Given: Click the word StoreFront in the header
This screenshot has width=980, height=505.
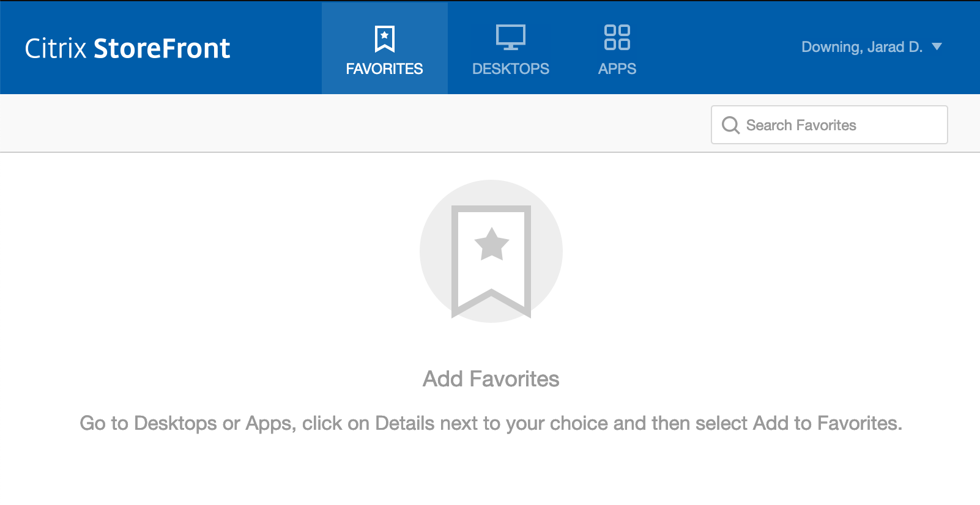Looking at the screenshot, I should point(162,48).
